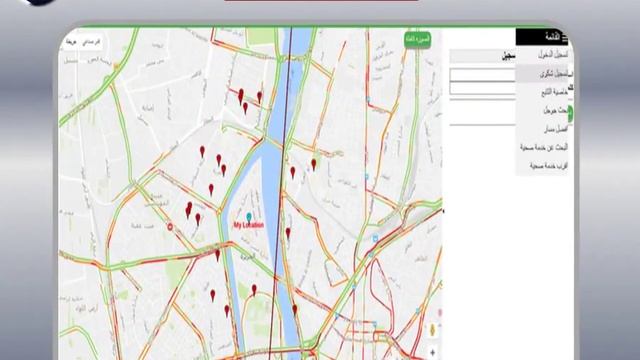The image size is (640, 360).
Task: Click the green button at map's top corner
Action: pos(417,40)
